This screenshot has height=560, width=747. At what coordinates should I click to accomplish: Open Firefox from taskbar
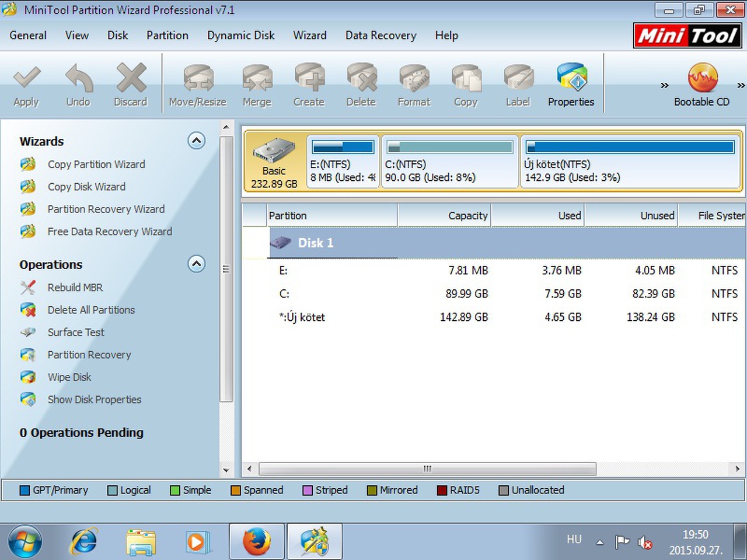[x=257, y=542]
